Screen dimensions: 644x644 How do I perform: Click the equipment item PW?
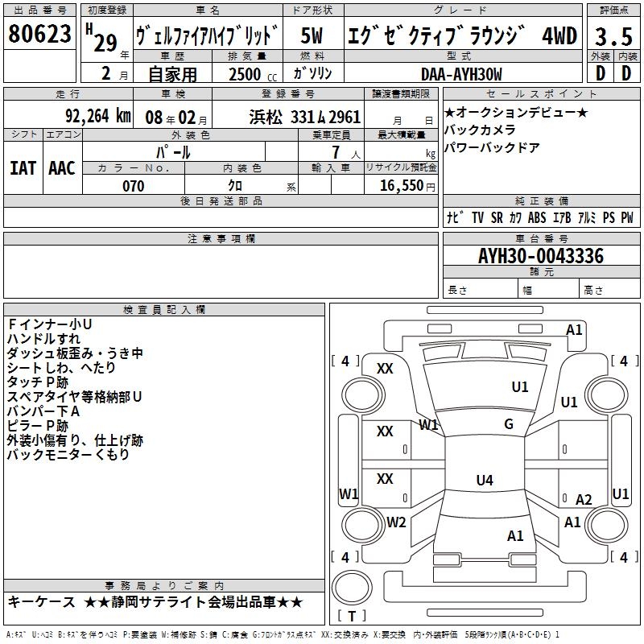(627, 217)
